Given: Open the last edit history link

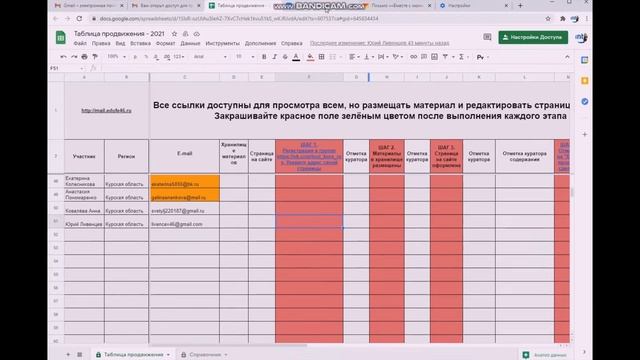Looking at the screenshot, I should tap(379, 43).
